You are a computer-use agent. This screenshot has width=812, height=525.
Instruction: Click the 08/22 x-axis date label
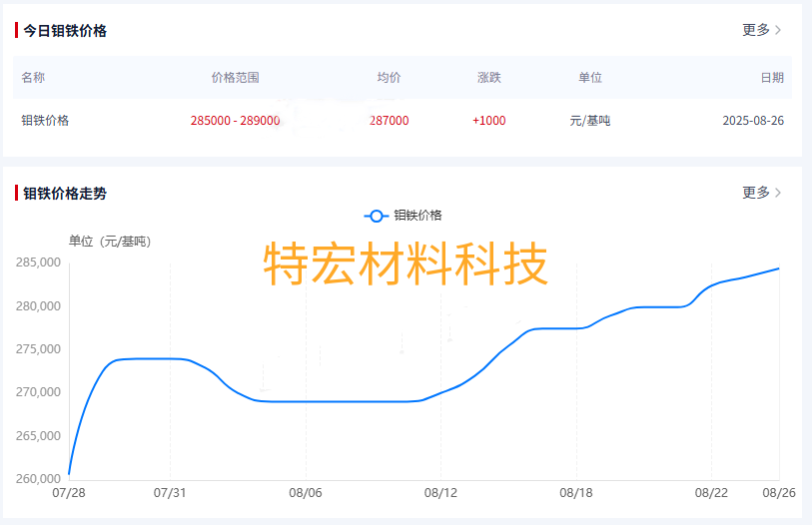point(711,493)
